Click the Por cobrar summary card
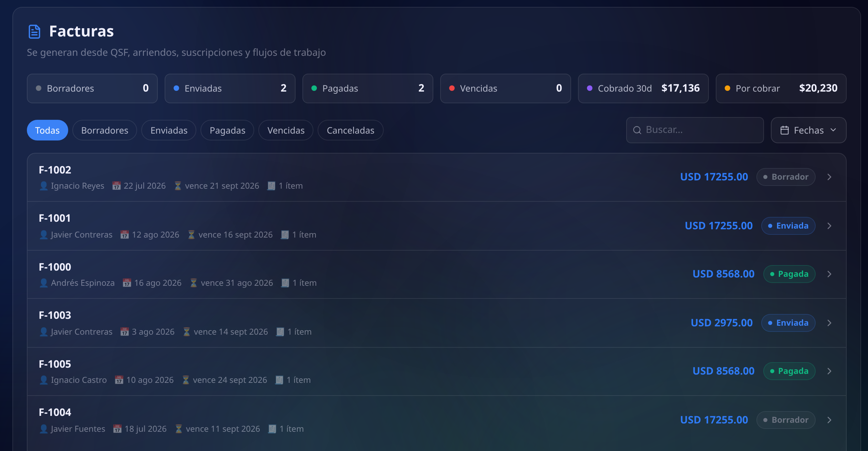 [x=781, y=88]
